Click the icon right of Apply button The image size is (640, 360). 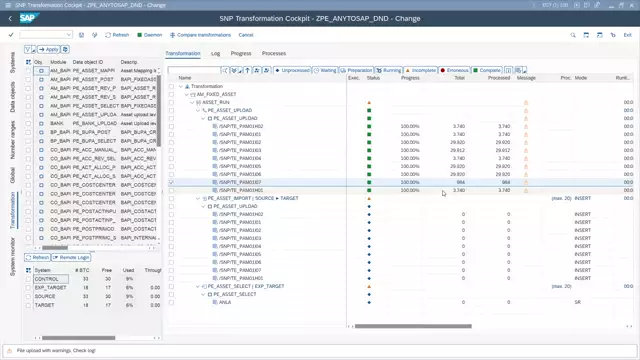point(65,49)
